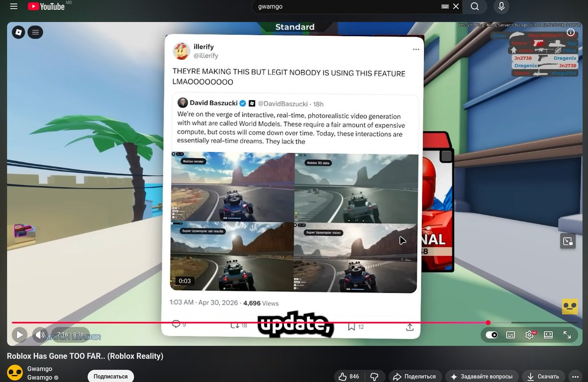Open player settings gear
Image resolution: width=588 pixels, height=382 pixels.
click(x=530, y=335)
